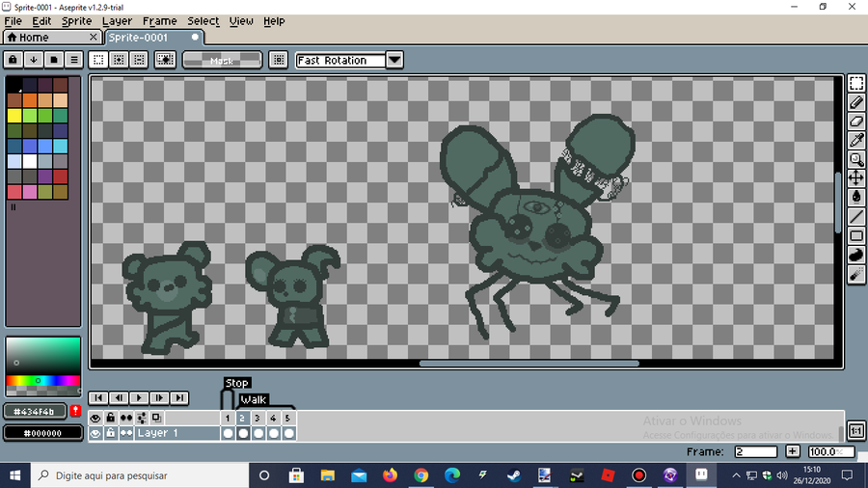Toggle onion skin in timeline header
This screenshot has width=868, height=488.
pos(156,418)
